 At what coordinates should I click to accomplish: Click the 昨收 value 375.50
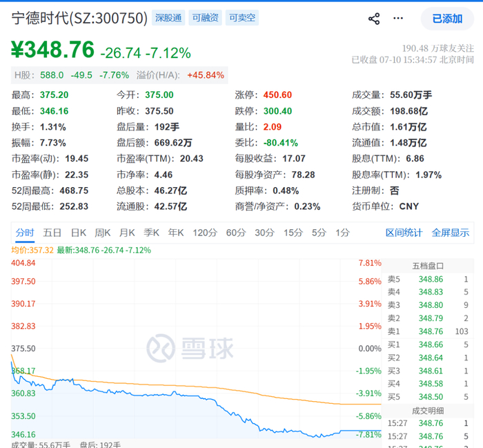coord(159,111)
